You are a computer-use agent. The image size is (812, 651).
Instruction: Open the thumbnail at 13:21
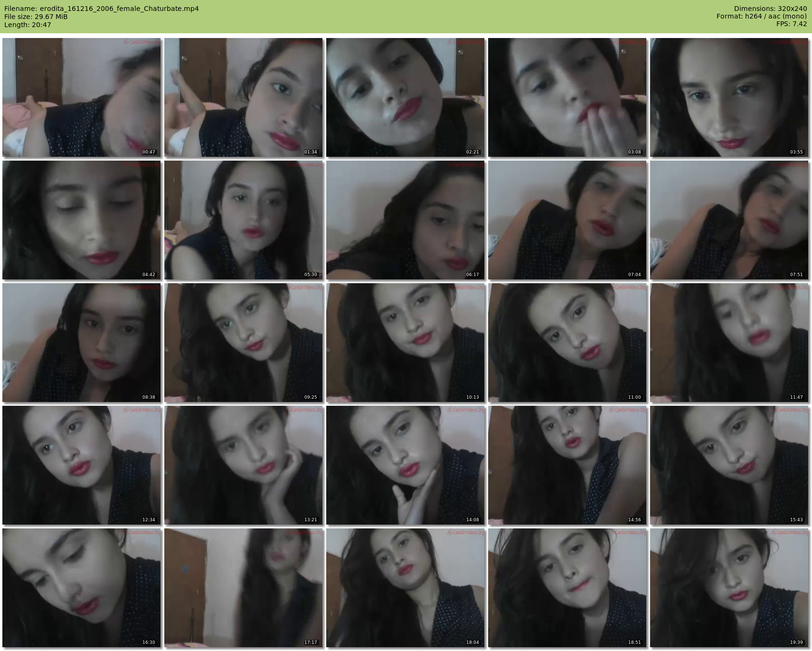click(243, 465)
